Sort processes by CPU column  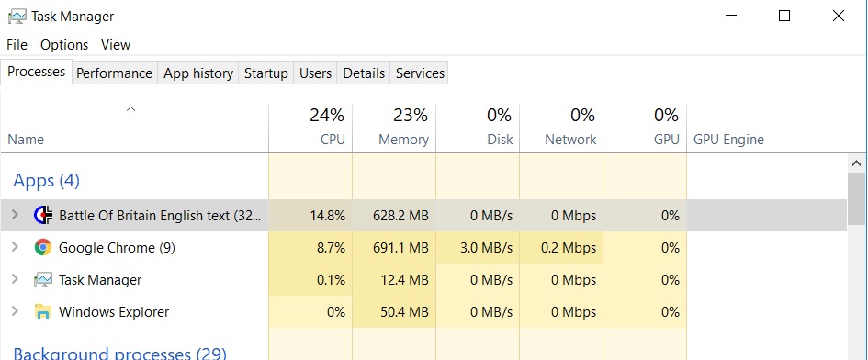point(310,128)
